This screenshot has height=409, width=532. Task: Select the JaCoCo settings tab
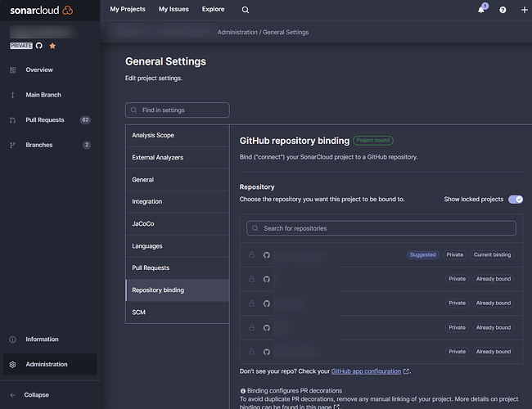pos(178,224)
